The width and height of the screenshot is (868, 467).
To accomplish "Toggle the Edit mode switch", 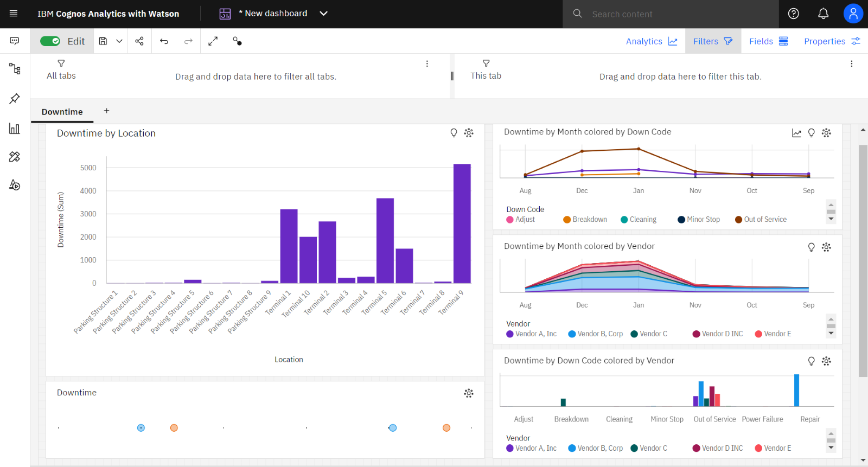I will (x=50, y=41).
